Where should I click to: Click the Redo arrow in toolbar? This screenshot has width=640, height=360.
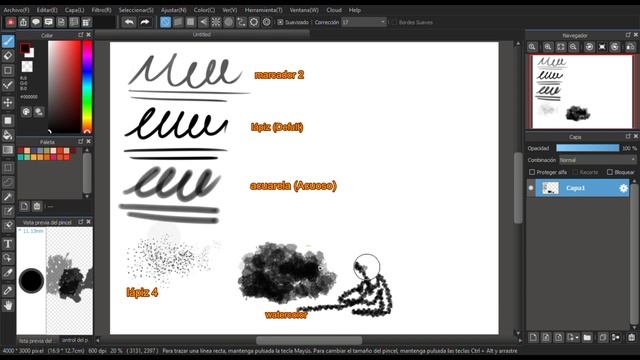pyautogui.click(x=144, y=22)
